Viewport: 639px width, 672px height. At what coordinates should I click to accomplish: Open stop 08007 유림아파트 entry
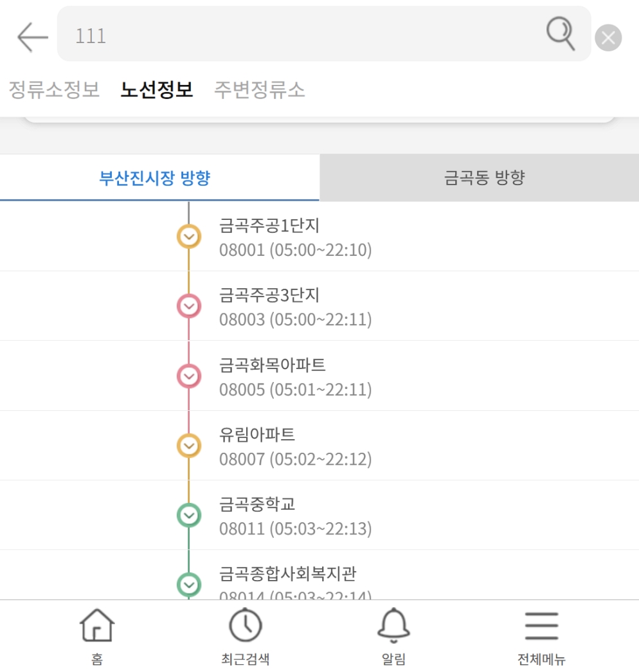[319, 446]
